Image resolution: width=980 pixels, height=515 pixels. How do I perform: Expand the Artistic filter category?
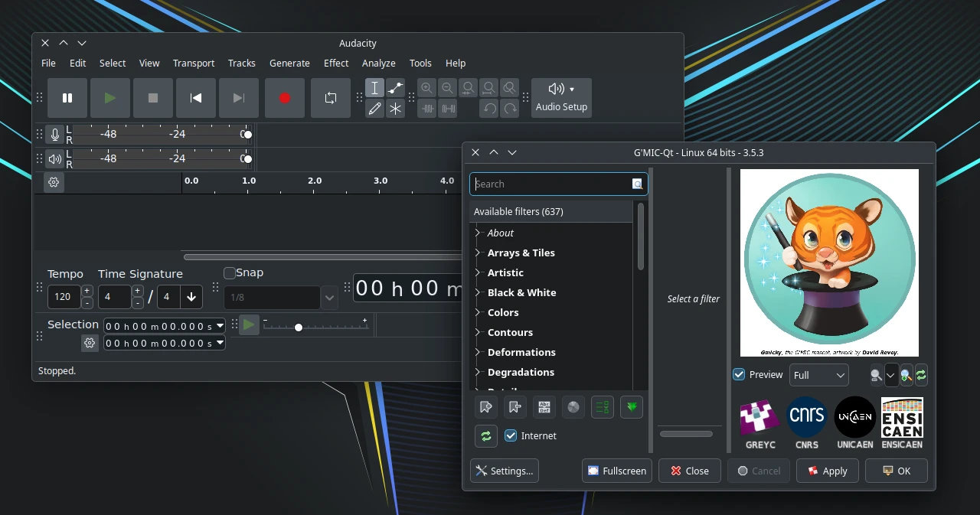pyautogui.click(x=478, y=272)
